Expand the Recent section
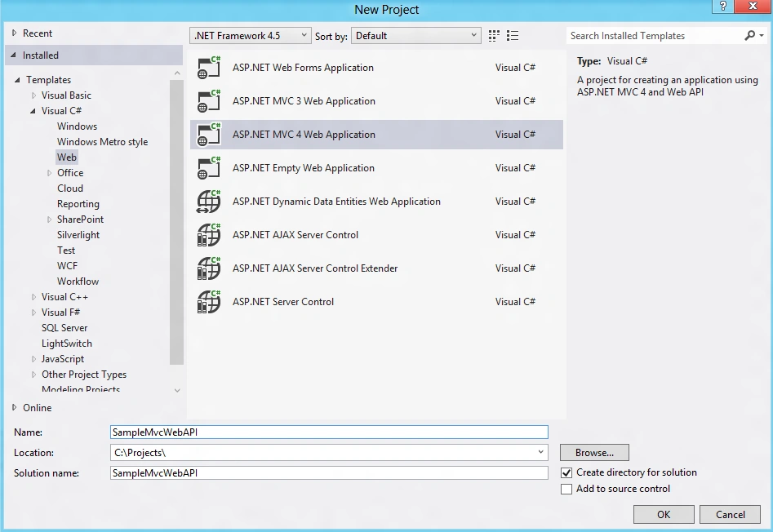 (x=15, y=33)
